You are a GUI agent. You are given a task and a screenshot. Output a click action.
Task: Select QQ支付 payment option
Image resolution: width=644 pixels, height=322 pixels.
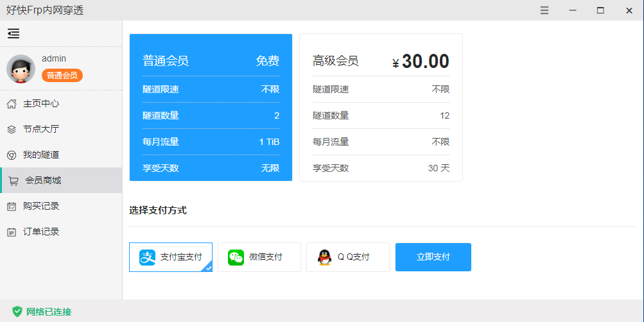(347, 257)
